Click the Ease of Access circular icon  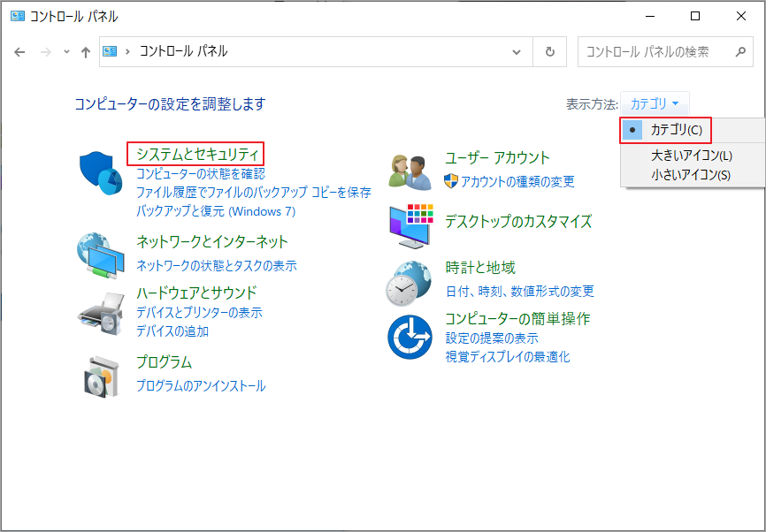(x=410, y=338)
